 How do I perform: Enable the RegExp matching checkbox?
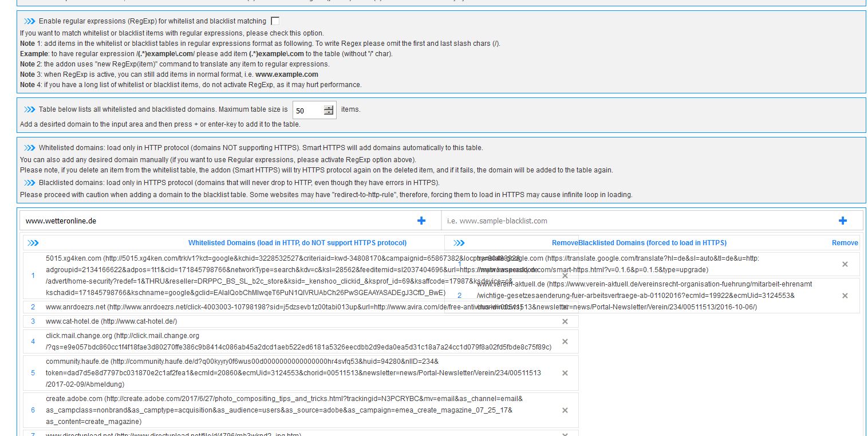(275, 21)
